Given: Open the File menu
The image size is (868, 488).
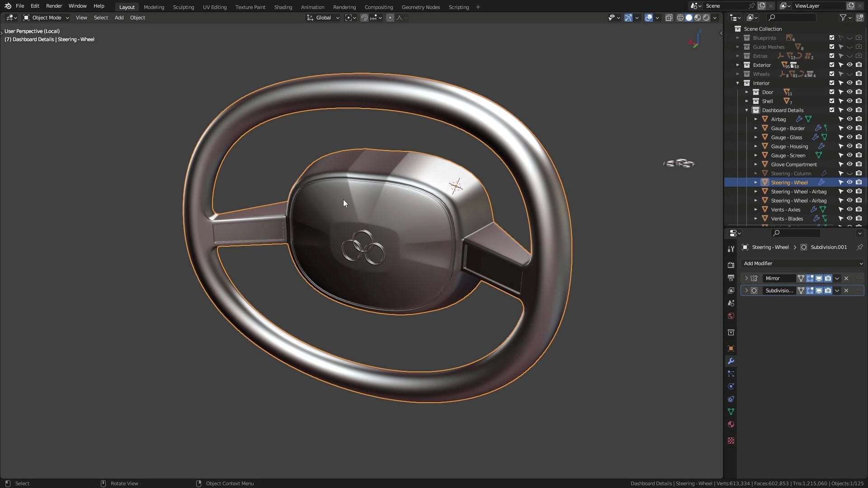Looking at the screenshot, I should 20,6.
